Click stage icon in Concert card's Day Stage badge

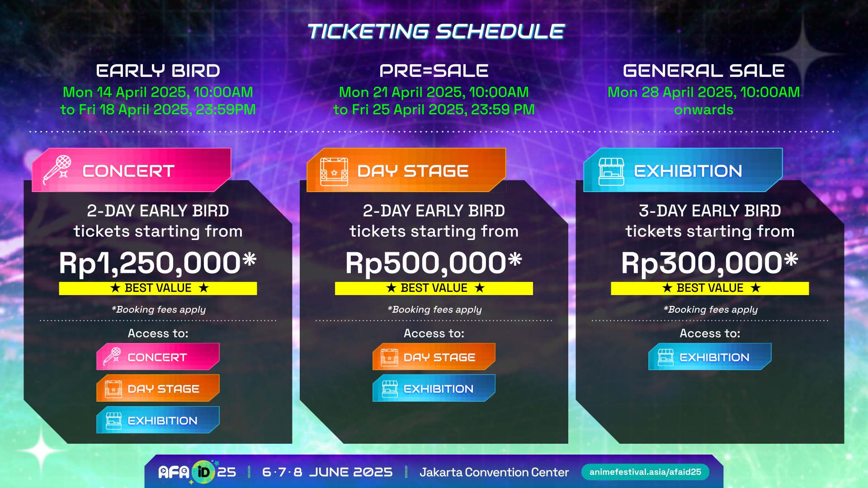click(x=113, y=389)
